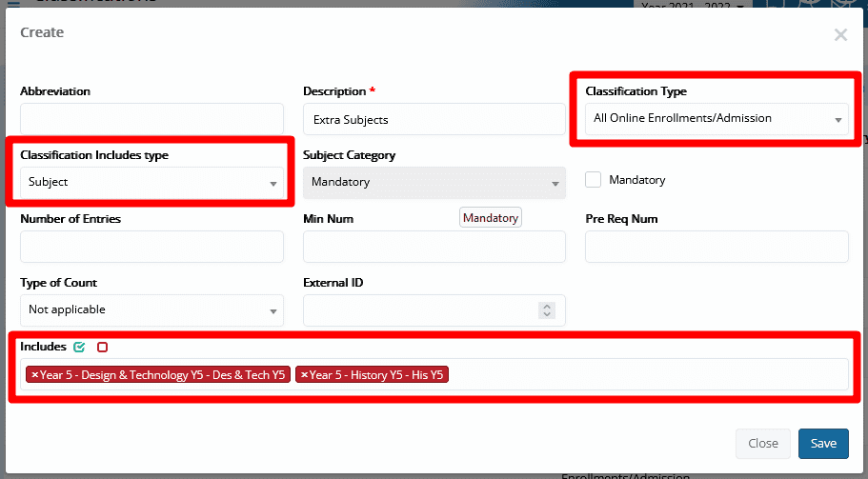This screenshot has width=868, height=479.
Task: Click the Year 5 - Design & Technology tag text
Action: coord(163,375)
